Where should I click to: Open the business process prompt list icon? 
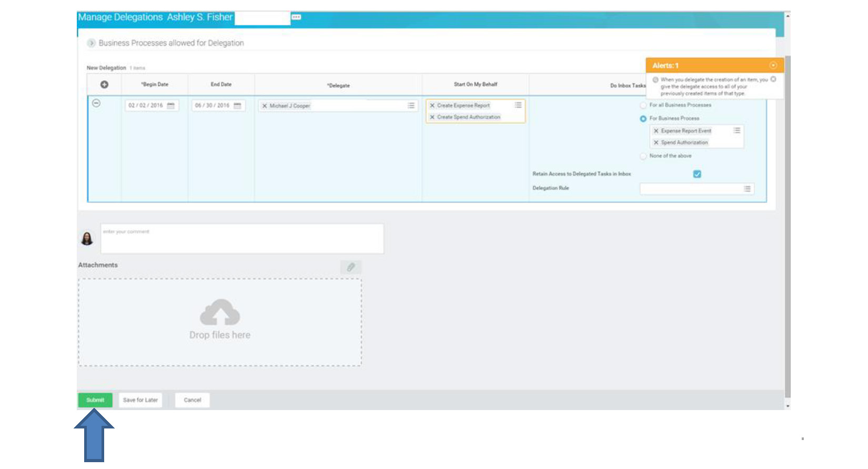point(737,130)
